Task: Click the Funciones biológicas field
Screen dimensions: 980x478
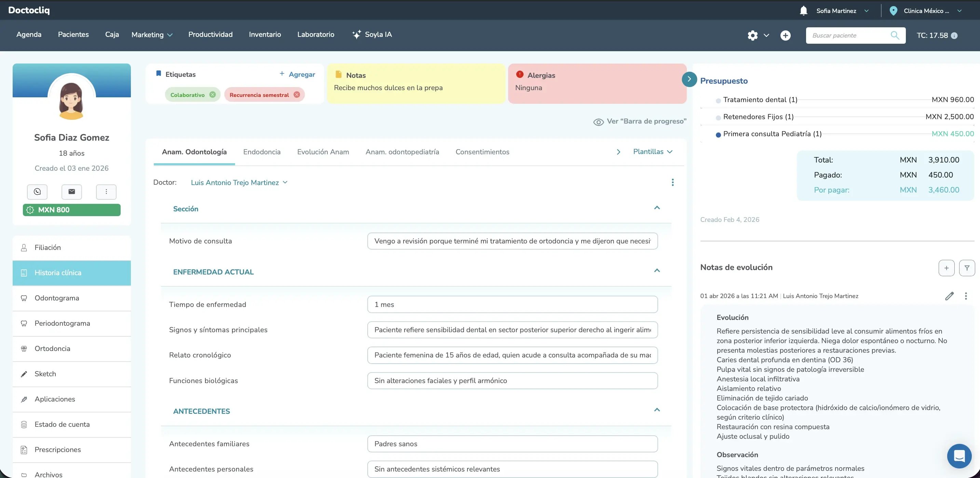Action: point(513,381)
